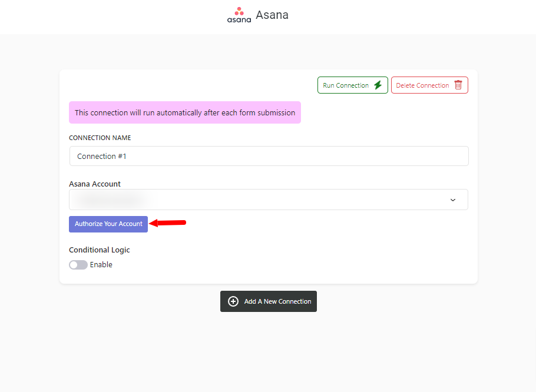Viewport: 536px width, 392px height.
Task: Click the 'Asana' page title text
Action: click(272, 15)
